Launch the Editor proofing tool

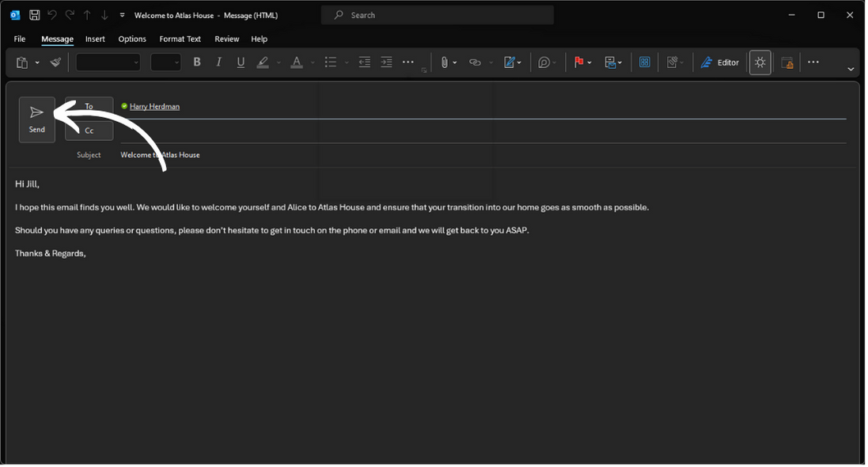point(720,63)
